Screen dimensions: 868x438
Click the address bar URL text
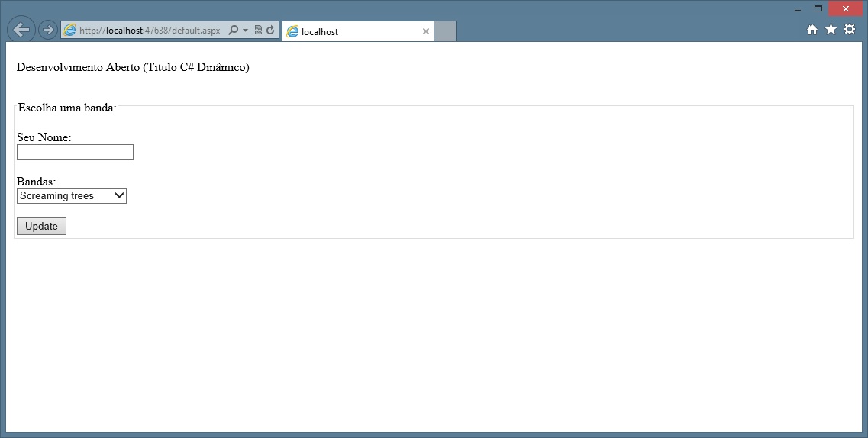(x=149, y=31)
